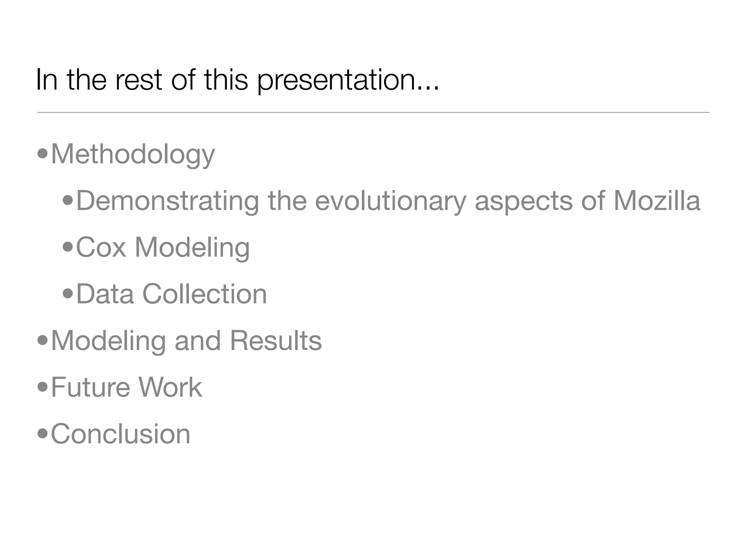Click the bullet dot before Future Work
Image resolution: width=747 pixels, height=560 pixels.
coord(43,386)
